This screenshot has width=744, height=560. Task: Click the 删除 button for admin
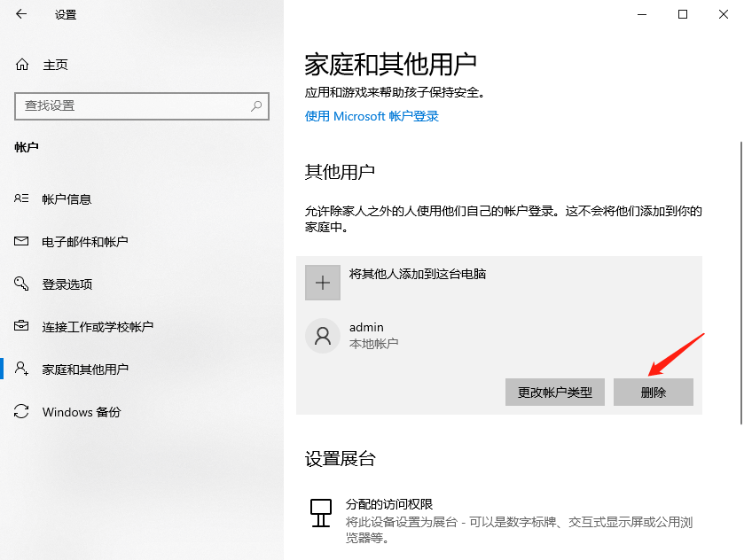pyautogui.click(x=654, y=392)
